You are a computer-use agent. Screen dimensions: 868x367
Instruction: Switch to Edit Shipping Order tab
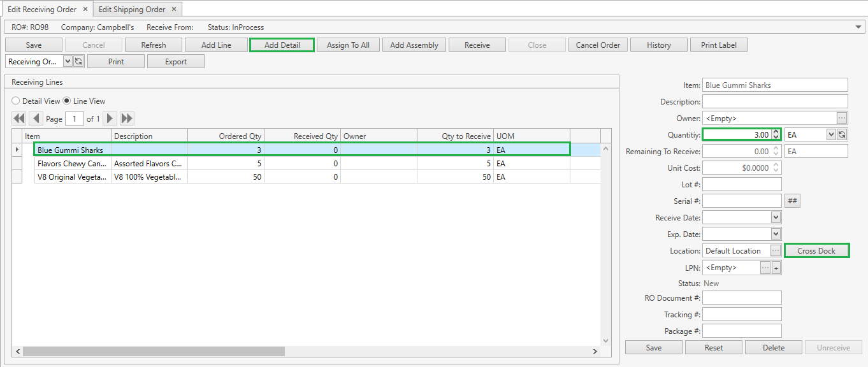(x=132, y=10)
